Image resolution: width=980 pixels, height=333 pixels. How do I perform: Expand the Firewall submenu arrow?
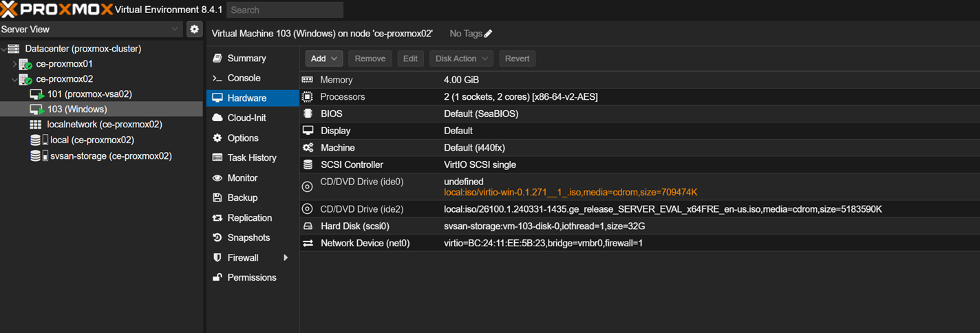[286, 257]
